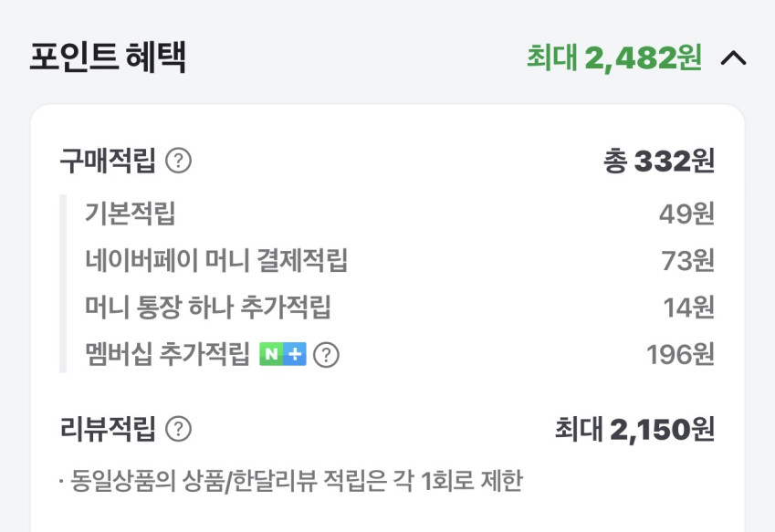This screenshot has height=532, width=775.
Task: Open the 구매적립 help question mark
Action: pyautogui.click(x=179, y=162)
